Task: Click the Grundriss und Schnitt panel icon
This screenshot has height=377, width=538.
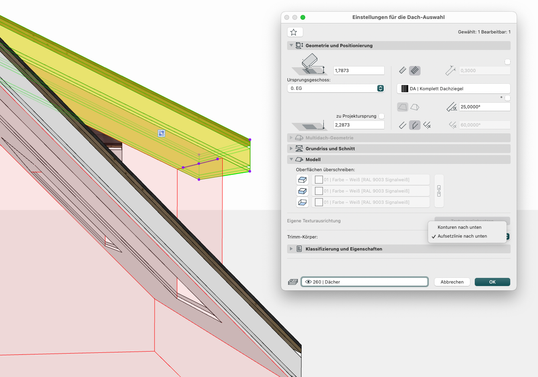Action: (x=299, y=149)
